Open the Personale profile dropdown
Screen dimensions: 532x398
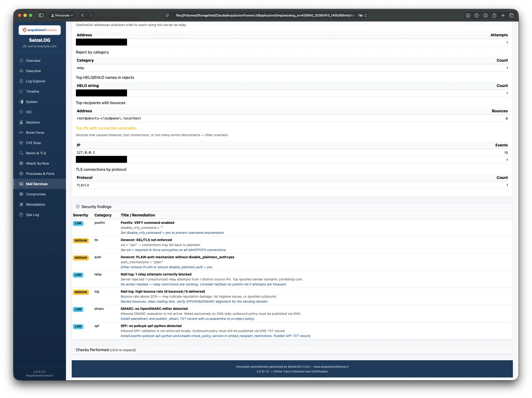(x=62, y=15)
